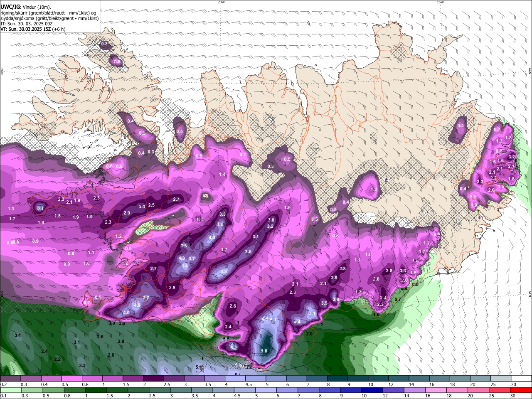Click the '(+6 h)' forecast offset text
This screenshot has height=399, width=532.
[59, 29]
